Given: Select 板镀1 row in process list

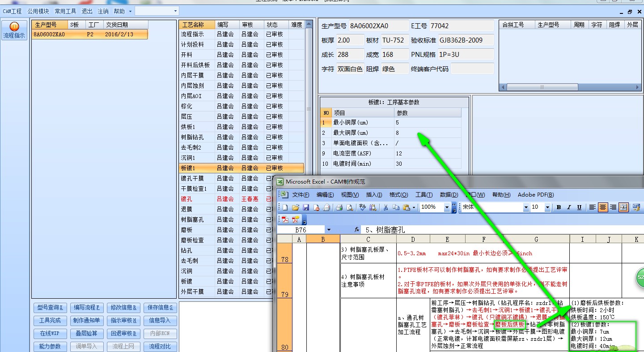Looking at the screenshot, I should pos(241,168).
